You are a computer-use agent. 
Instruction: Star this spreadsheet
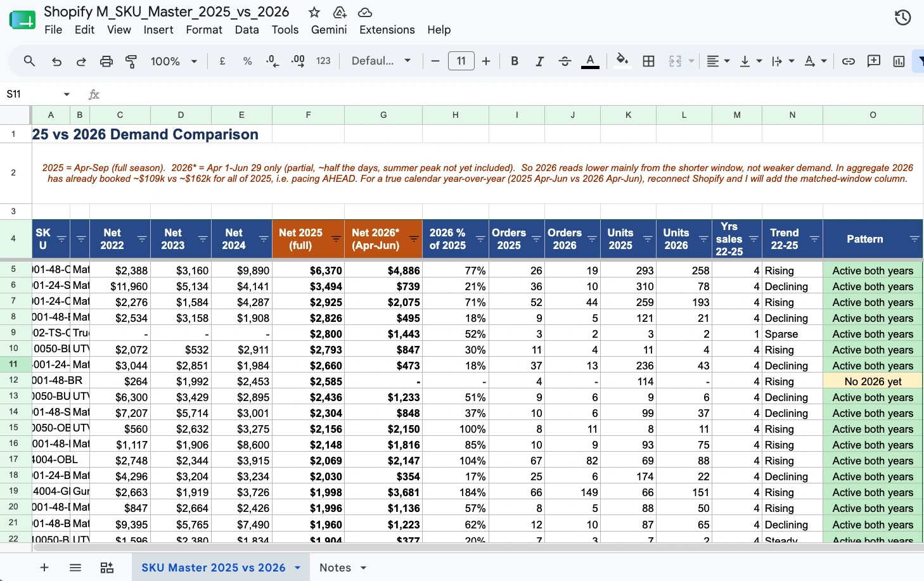(x=314, y=12)
